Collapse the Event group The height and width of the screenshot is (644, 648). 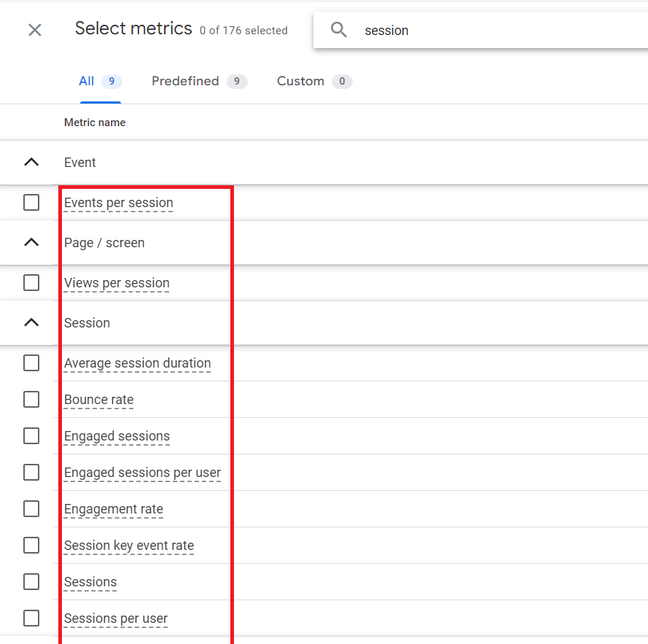click(31, 162)
